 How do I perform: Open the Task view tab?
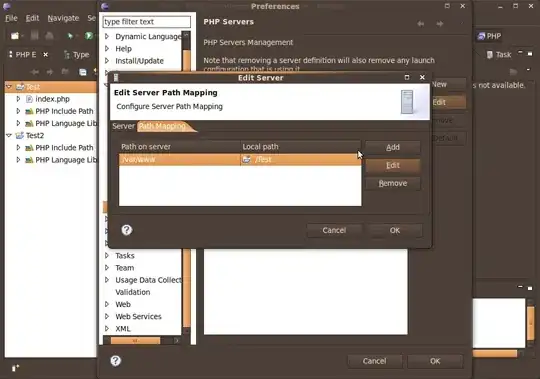coord(499,54)
